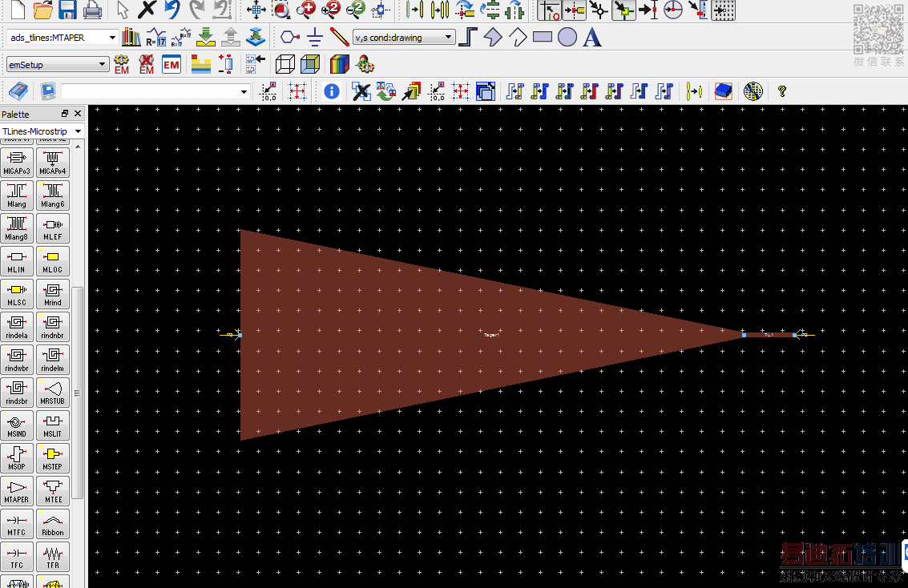Open the colored layer stack icon
Viewport: 908px width, 588px height.
339,64
